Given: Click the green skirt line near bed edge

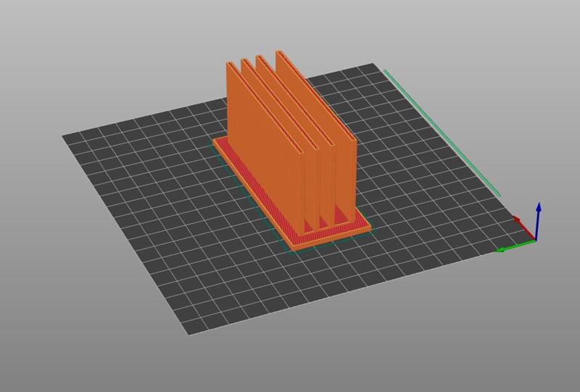Looking at the screenshot, I should point(442,133).
